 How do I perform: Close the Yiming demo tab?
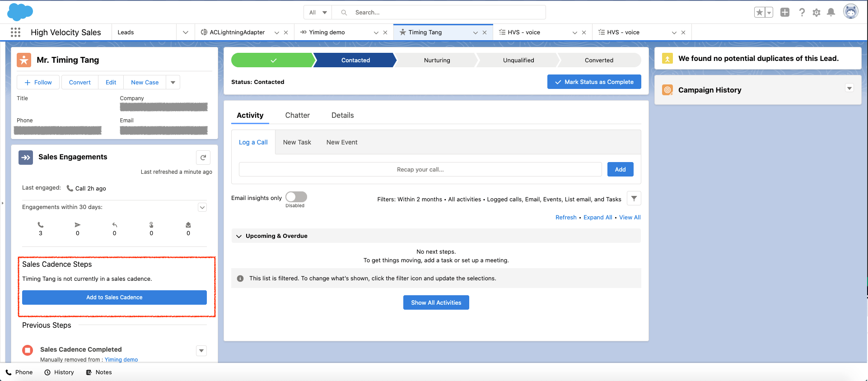pyautogui.click(x=385, y=33)
